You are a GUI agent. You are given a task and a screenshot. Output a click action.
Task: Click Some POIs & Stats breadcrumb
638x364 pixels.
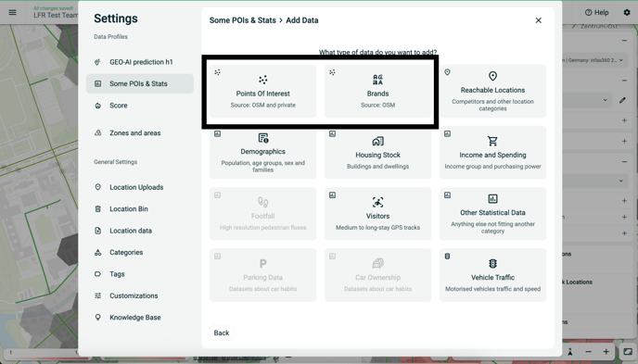pos(243,20)
